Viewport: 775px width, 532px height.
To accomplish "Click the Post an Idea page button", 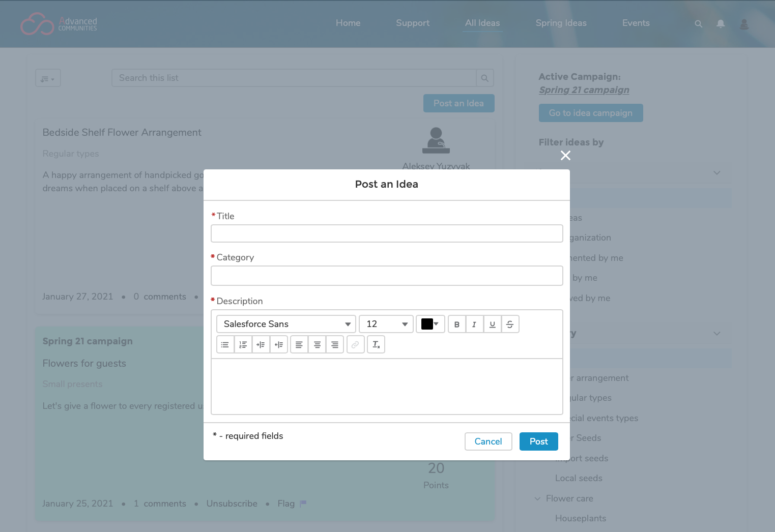I will pos(458,103).
